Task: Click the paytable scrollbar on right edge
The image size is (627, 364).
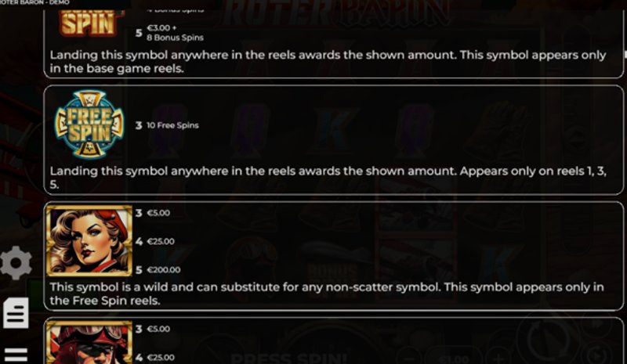Action: coord(625,54)
